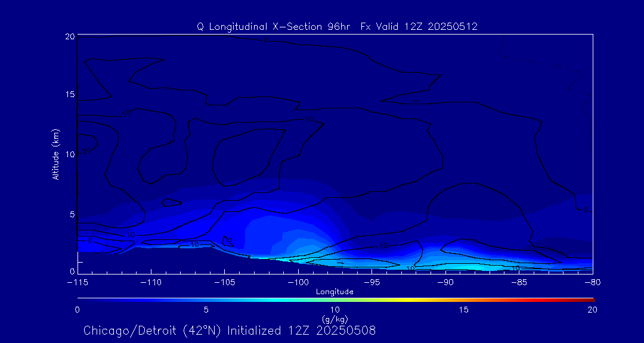Click the 20 km altitude tick label
644x343 pixels.
point(69,36)
